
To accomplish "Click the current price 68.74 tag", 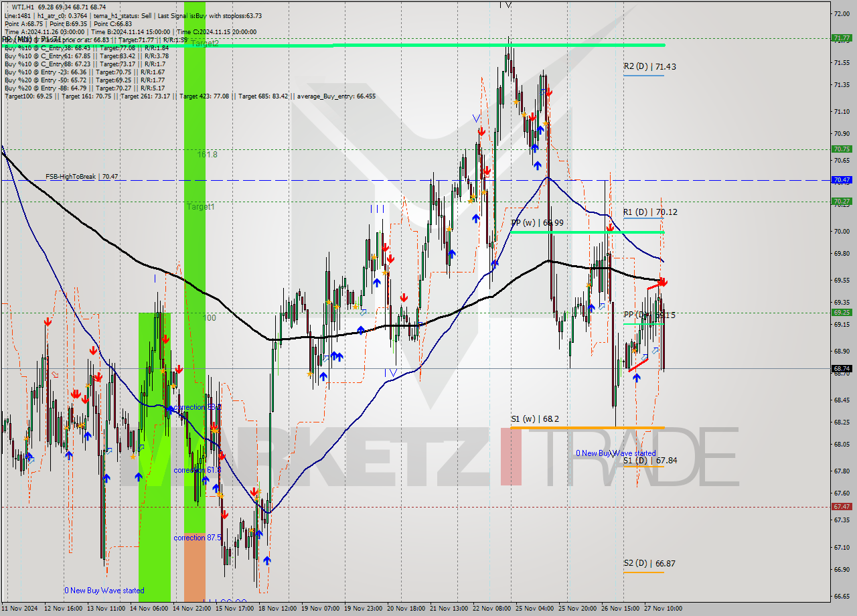I will (x=842, y=368).
